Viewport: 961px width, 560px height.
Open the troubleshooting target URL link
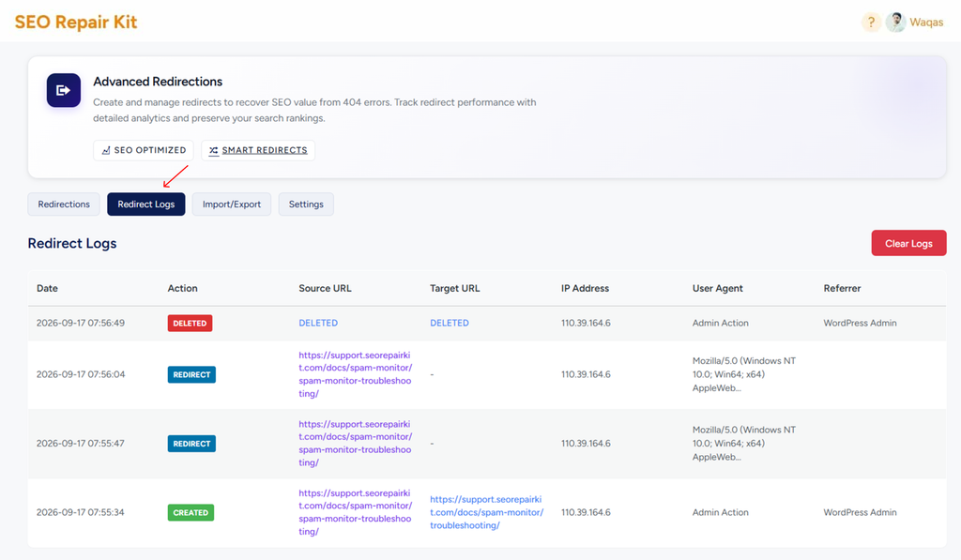487,512
